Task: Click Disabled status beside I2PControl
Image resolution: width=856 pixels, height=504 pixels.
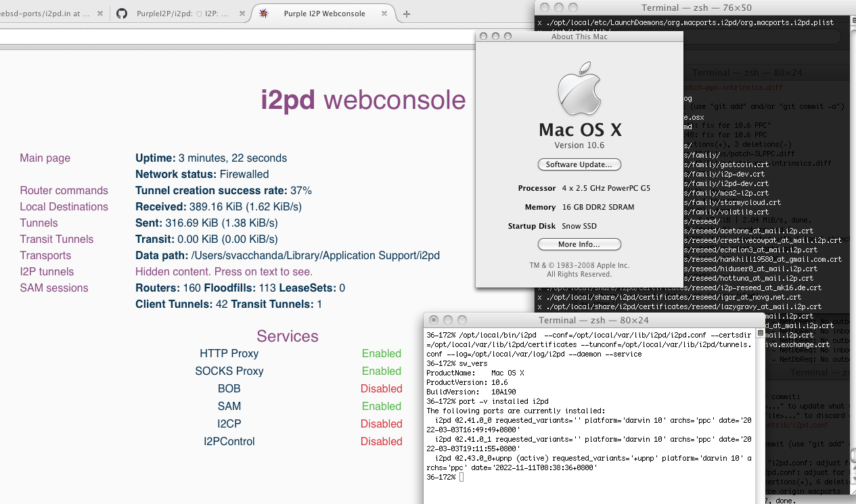Action: click(381, 441)
